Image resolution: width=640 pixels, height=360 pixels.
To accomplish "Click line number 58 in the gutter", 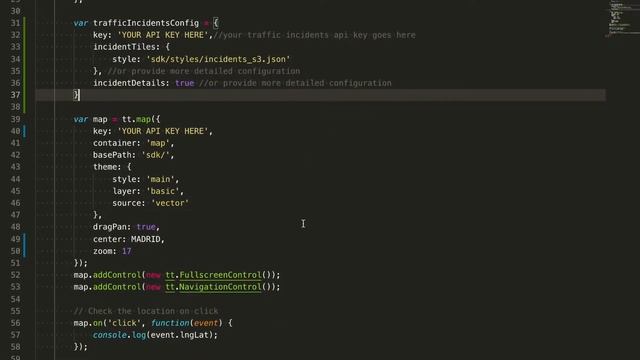I will [16, 347].
